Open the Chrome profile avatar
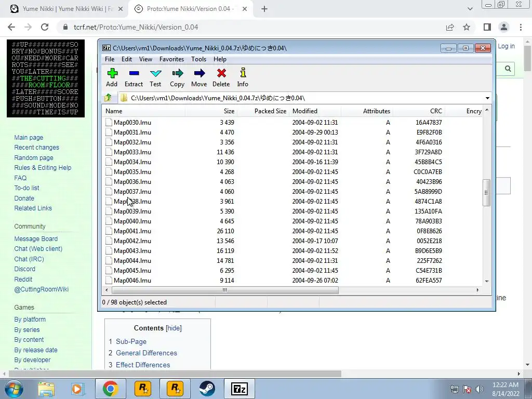This screenshot has height=399, width=532. click(504, 27)
